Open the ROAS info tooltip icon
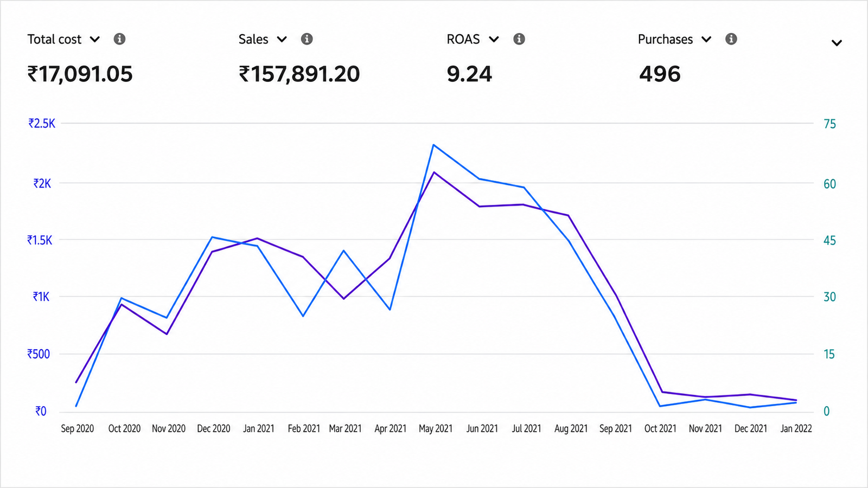Image resolution: width=868 pixels, height=488 pixels. pos(519,39)
